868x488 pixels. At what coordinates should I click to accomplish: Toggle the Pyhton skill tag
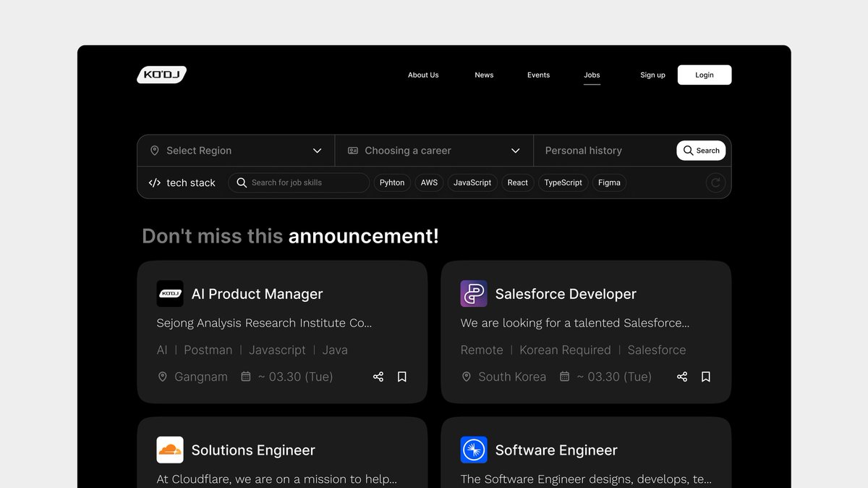[x=392, y=182]
